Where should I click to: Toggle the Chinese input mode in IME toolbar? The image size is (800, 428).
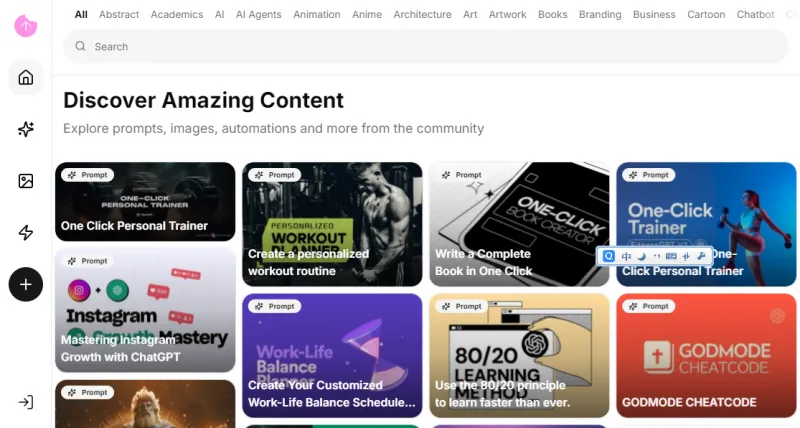pyautogui.click(x=626, y=256)
